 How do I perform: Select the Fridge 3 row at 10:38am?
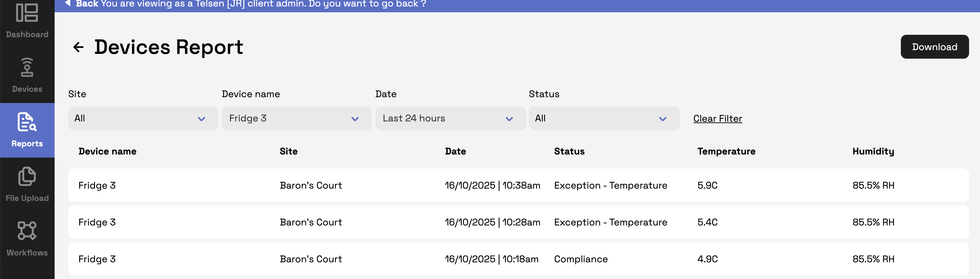[518, 186]
